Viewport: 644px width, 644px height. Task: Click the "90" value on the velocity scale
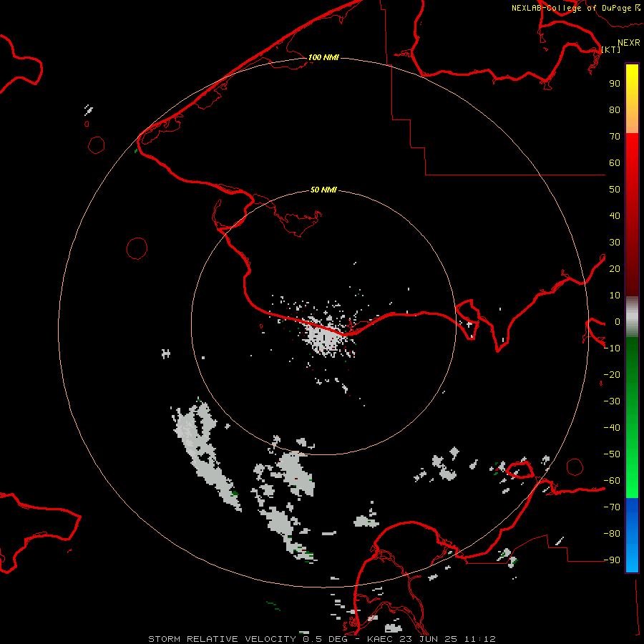615,84
